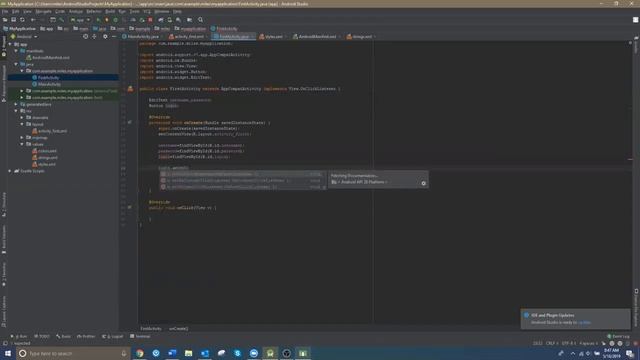Collapse the values folder node
This screenshot has width=640, height=360.
tap(22, 144)
